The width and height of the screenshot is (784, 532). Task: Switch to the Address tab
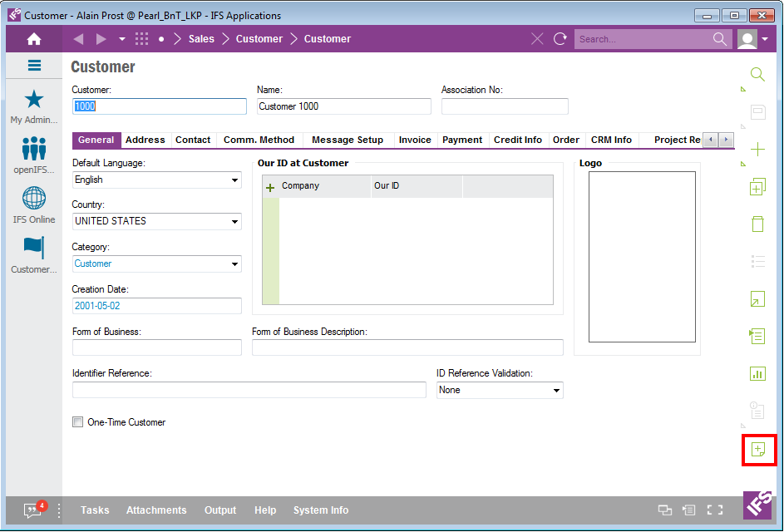click(x=145, y=140)
